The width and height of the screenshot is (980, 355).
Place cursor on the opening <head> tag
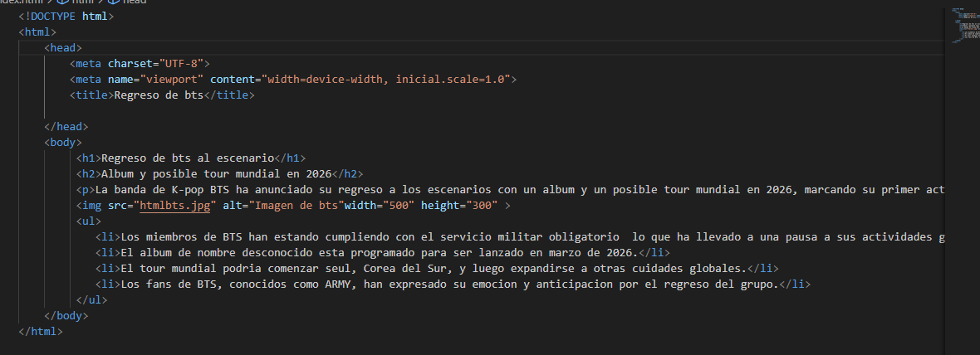point(63,47)
